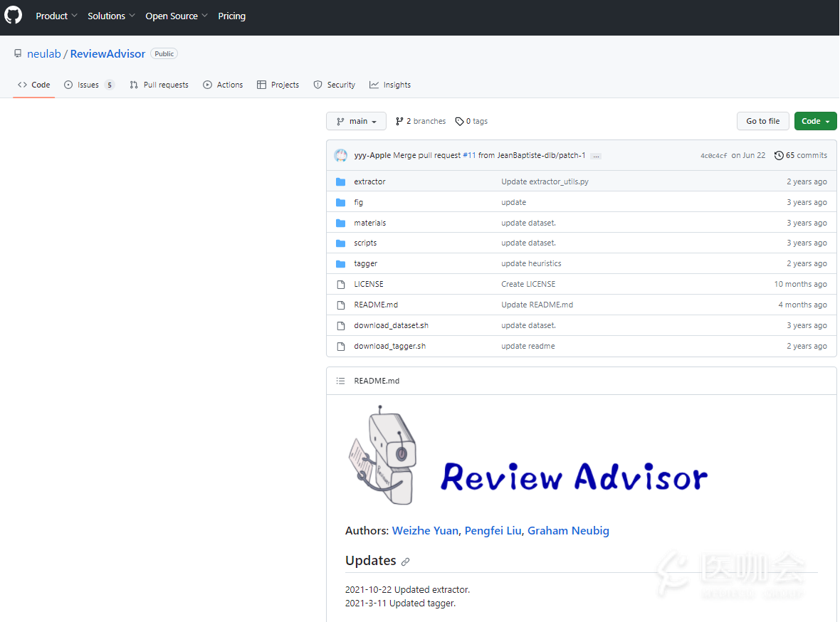This screenshot has height=622, width=840.
Task: Expand the Solutions menu
Action: 111,16
